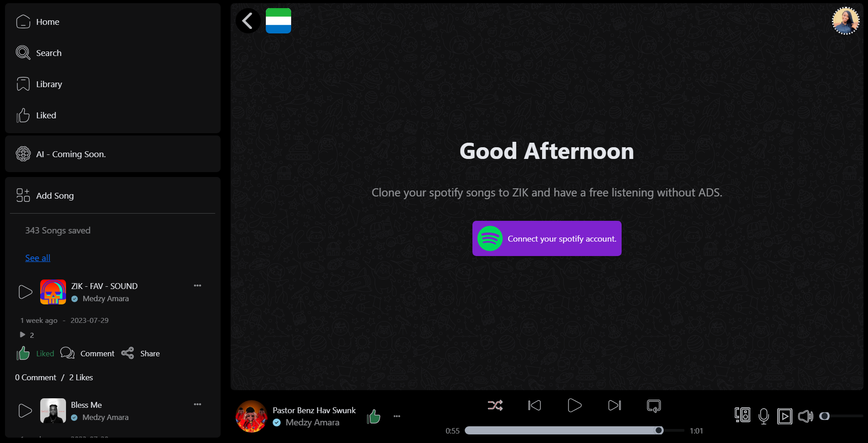
Task: Skip to the previous track
Action: point(534,406)
